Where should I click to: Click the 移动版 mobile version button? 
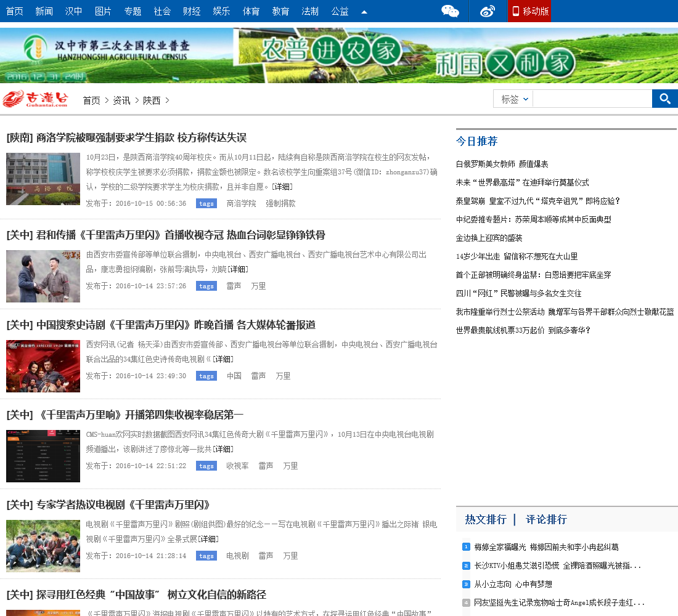[529, 11]
